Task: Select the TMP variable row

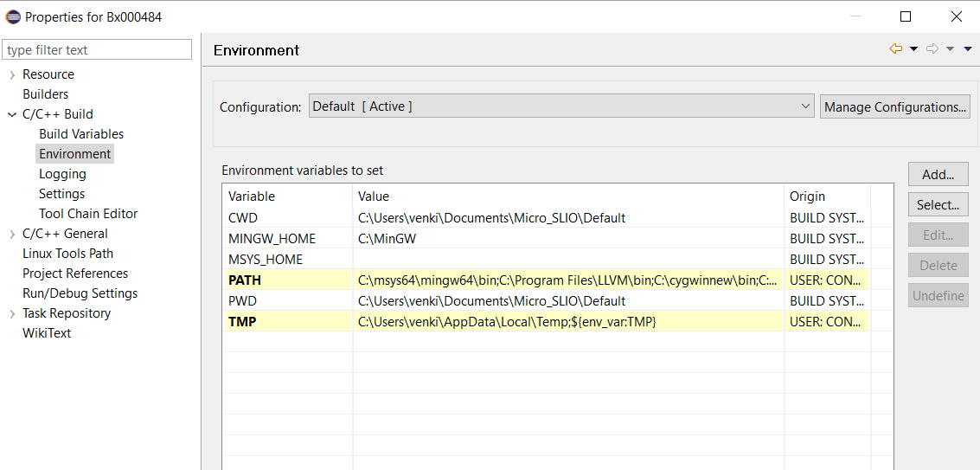Action: 242,322
